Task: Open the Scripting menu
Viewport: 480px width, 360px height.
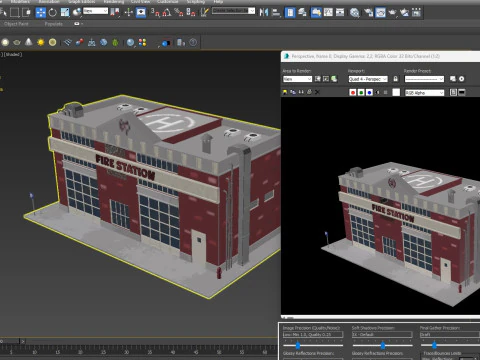Action: (x=196, y=1)
